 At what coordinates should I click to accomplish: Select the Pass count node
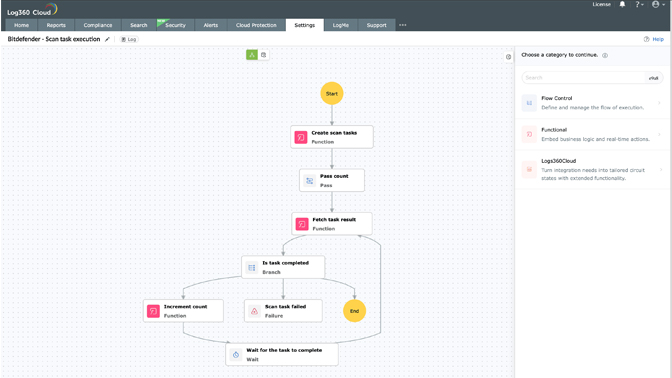332,180
